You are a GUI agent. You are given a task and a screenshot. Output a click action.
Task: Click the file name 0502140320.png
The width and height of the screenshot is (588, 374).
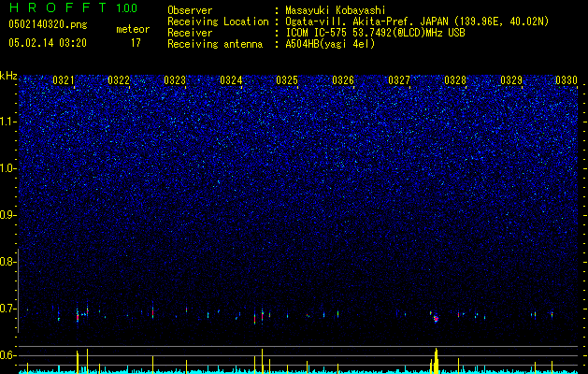48,24
